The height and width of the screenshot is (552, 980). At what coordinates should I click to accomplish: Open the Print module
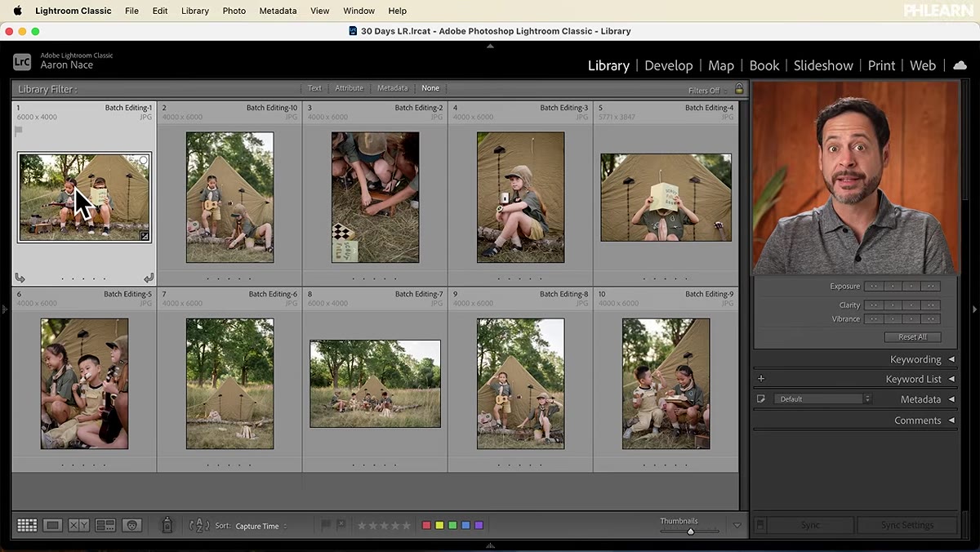(x=881, y=65)
